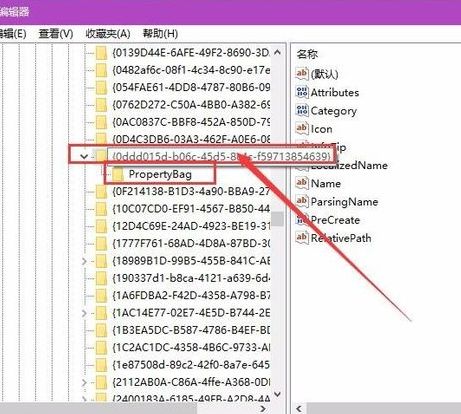Select key {1777F761-68AD-4D8A-87BD
The width and height of the screenshot is (461, 414).
(x=191, y=244)
